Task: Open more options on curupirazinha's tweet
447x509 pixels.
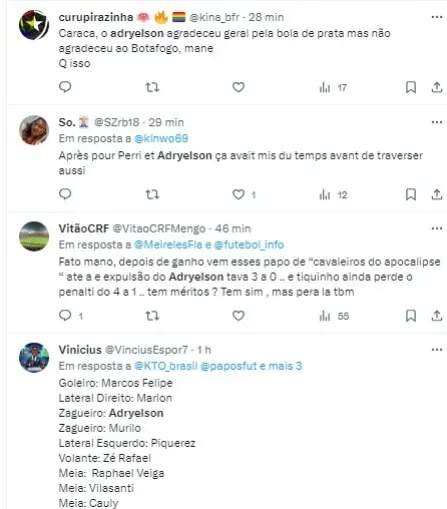Action: pos(437,17)
